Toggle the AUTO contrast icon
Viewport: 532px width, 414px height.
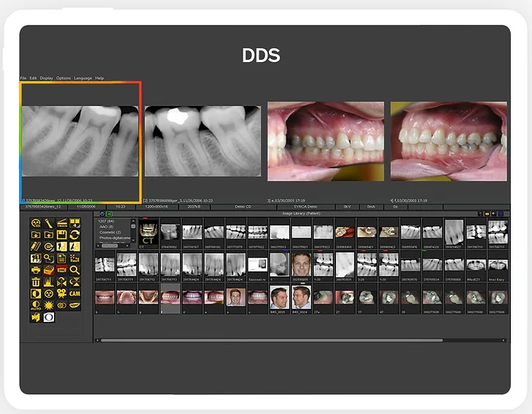click(36, 306)
